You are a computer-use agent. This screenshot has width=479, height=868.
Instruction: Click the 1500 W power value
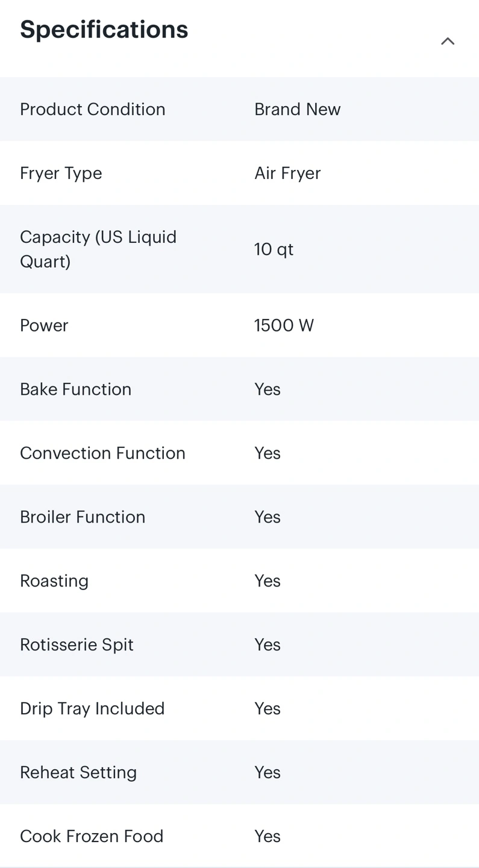pyautogui.click(x=284, y=325)
